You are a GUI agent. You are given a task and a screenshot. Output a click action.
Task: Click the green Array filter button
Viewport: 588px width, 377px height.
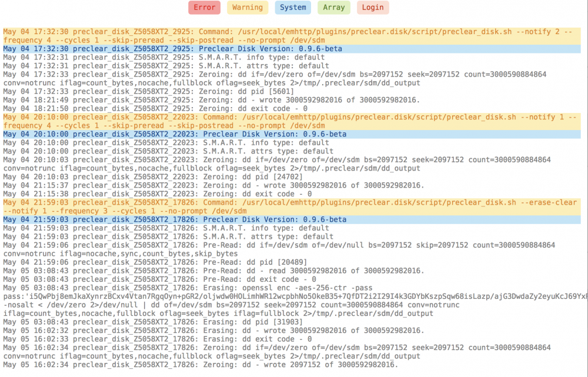(334, 8)
